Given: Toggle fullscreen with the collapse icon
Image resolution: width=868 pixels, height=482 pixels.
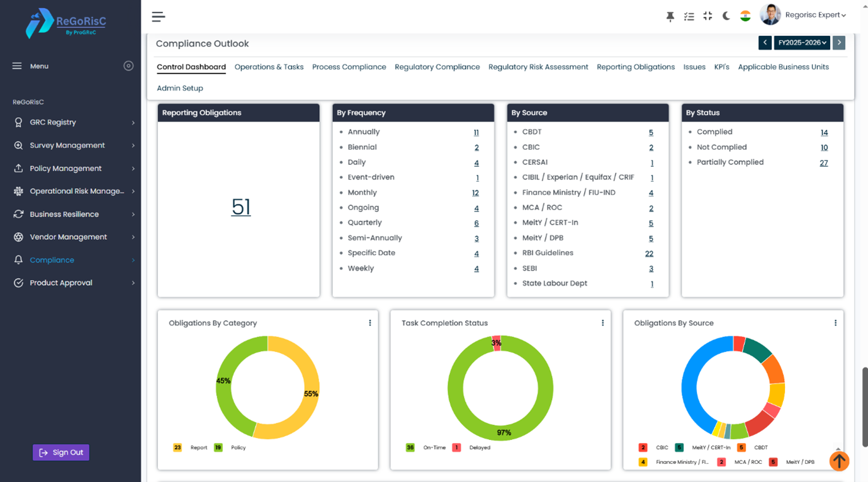Looking at the screenshot, I should tap(707, 16).
